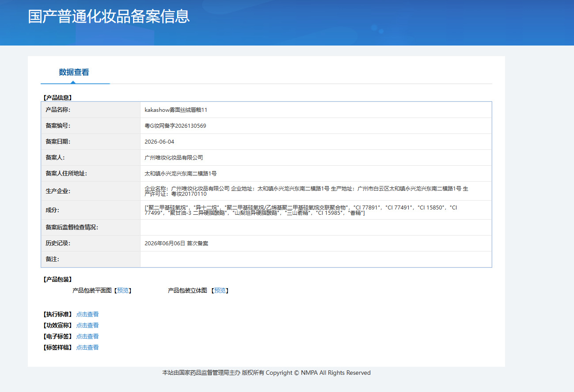Select filing number 粤G妆网备字2026130569
The height and width of the screenshot is (392, 574).
[x=175, y=126]
